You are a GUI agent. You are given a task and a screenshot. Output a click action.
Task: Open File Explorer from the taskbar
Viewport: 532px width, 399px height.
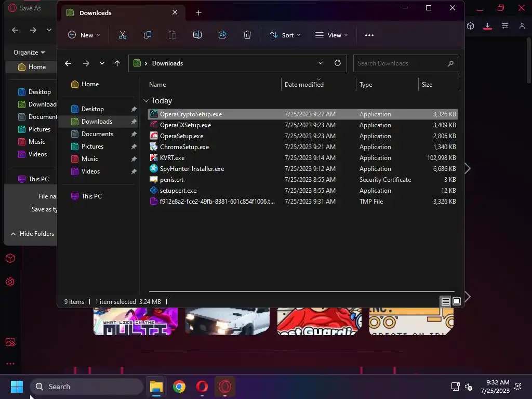(156, 387)
